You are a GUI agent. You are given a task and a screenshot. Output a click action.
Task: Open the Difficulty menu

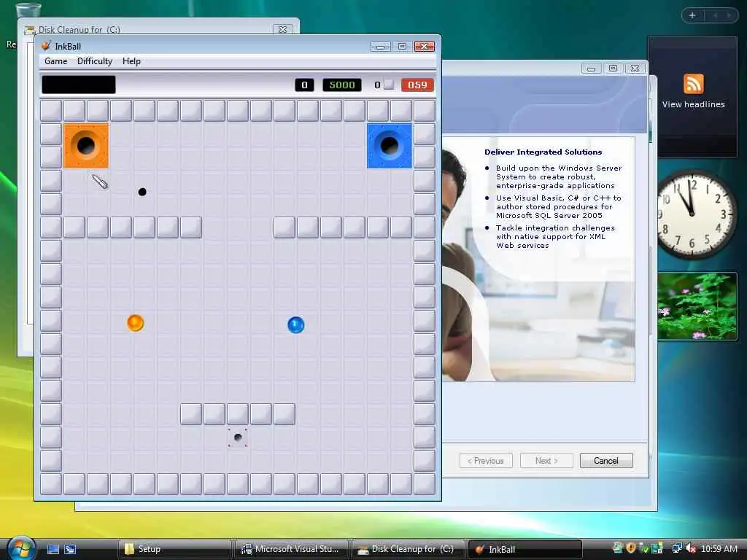(x=94, y=61)
